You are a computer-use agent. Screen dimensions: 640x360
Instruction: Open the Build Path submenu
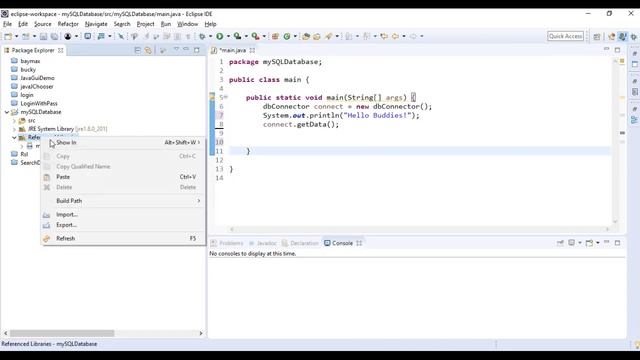click(x=123, y=201)
